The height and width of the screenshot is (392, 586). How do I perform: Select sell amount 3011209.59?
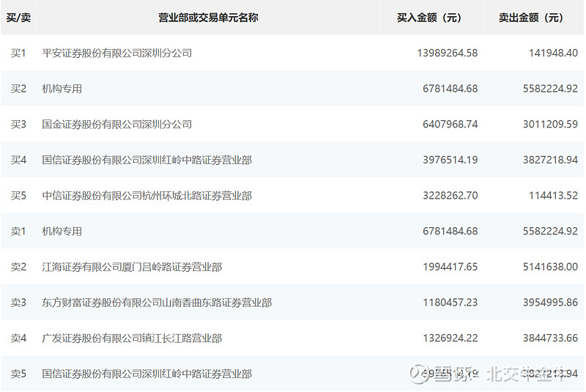click(x=551, y=124)
